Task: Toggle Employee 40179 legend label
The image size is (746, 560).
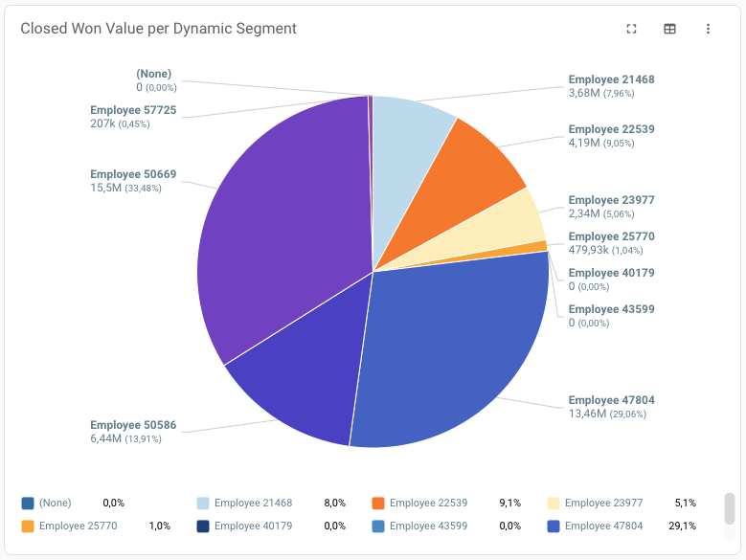Action: [x=253, y=526]
